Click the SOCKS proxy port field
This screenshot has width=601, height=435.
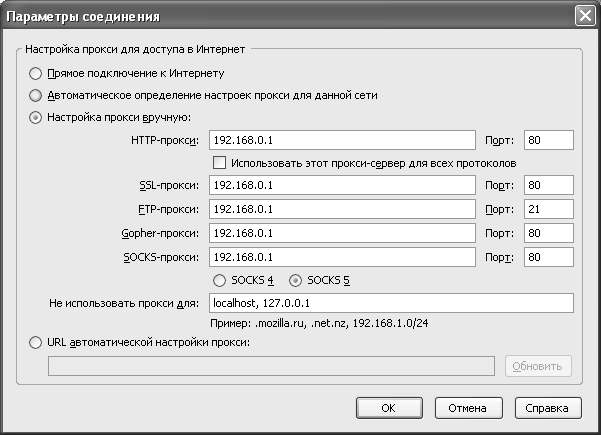[x=548, y=257]
